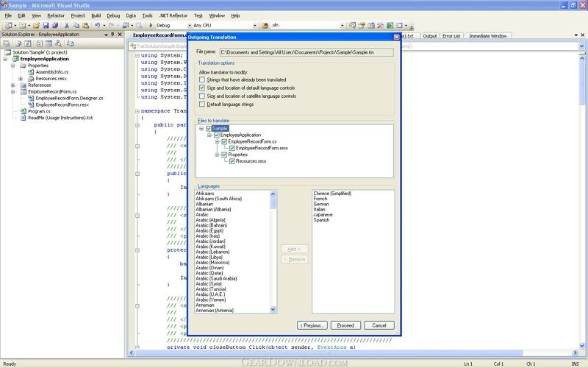Uncheck the EmployeeApplication file tree checkbox

(x=217, y=135)
